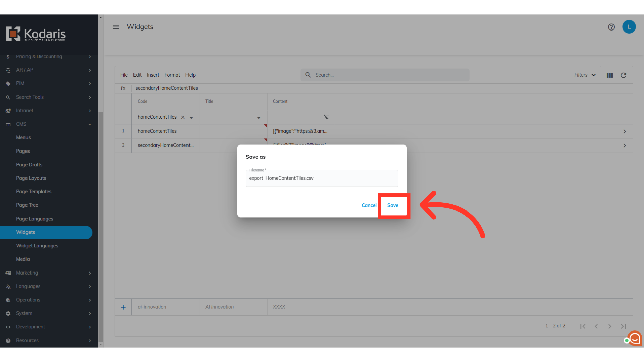The width and height of the screenshot is (644, 362).
Task: Click the user avatar L icon
Action: 629,27
